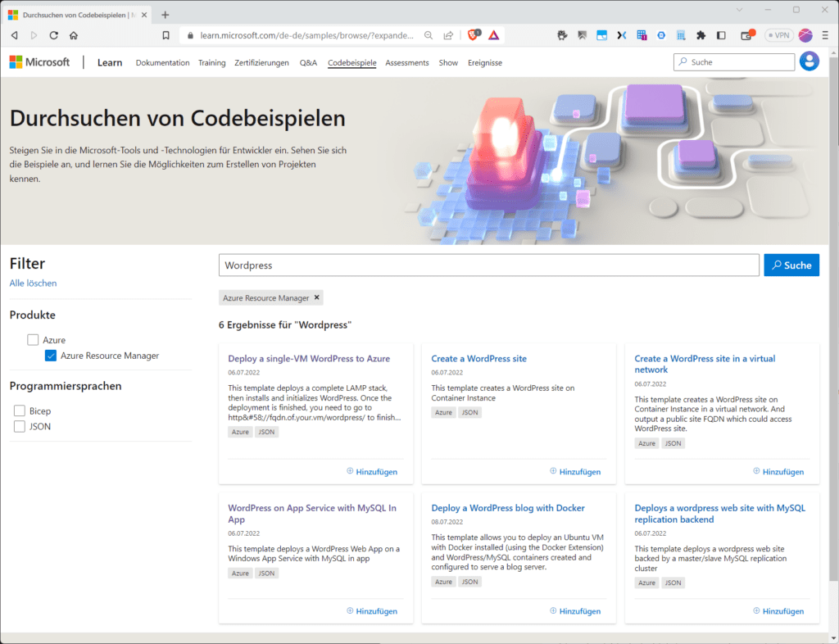This screenshot has height=644, width=839.
Task: Click the Alle löschen link
Action: [x=33, y=283]
